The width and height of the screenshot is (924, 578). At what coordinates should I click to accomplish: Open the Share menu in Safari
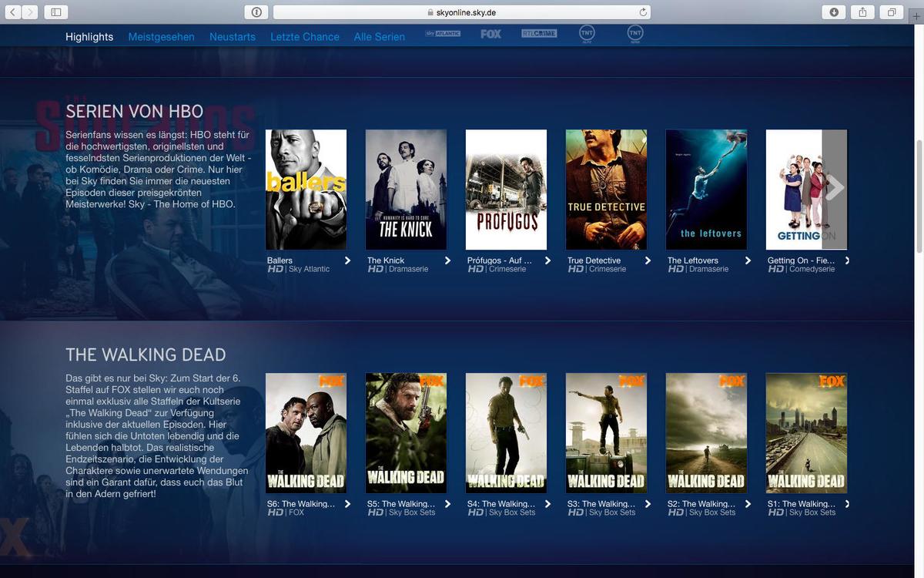coord(862,12)
